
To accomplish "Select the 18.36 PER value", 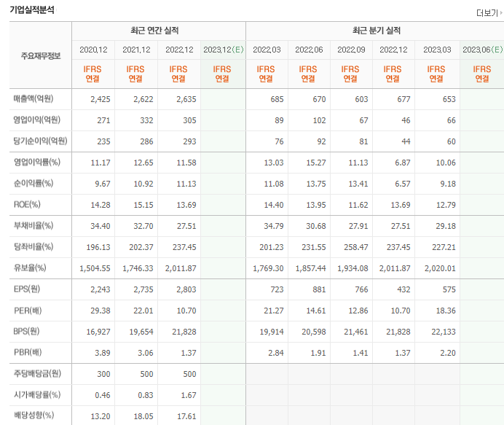I will [446, 311].
